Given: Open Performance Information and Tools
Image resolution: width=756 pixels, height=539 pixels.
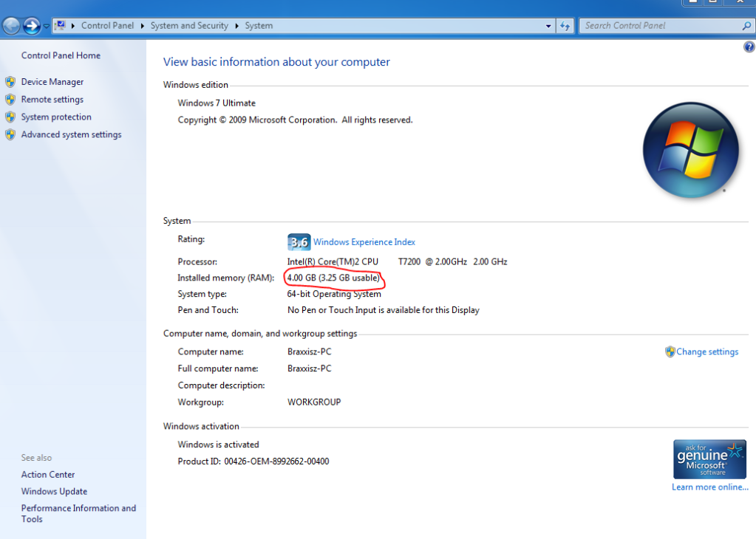Looking at the screenshot, I should 78,513.
